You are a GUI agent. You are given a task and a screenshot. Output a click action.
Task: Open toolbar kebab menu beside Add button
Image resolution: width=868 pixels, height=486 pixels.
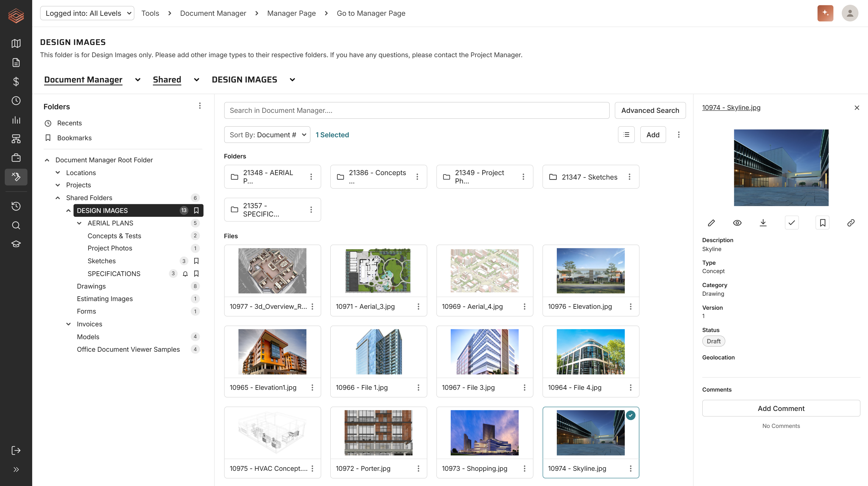(x=679, y=135)
